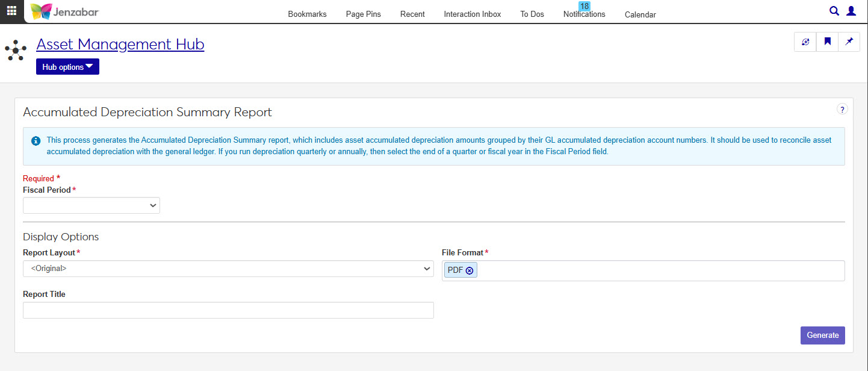Open the Page Pins menu
868x371 pixels.
coord(363,14)
